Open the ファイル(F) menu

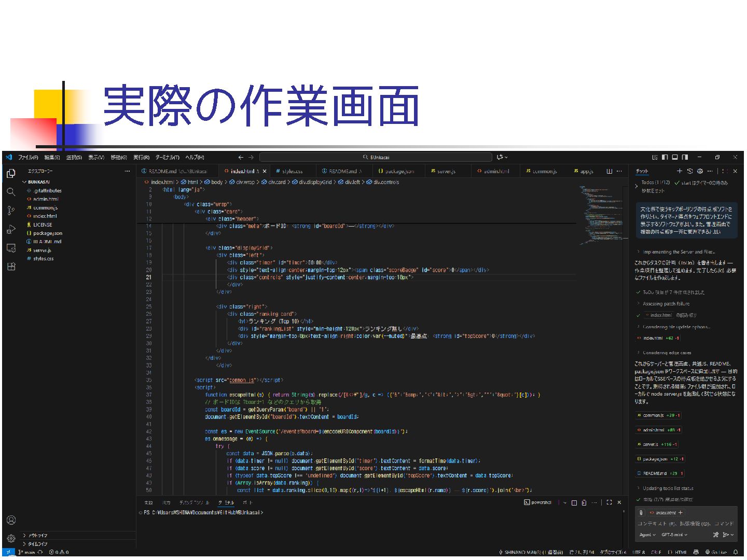click(28, 157)
